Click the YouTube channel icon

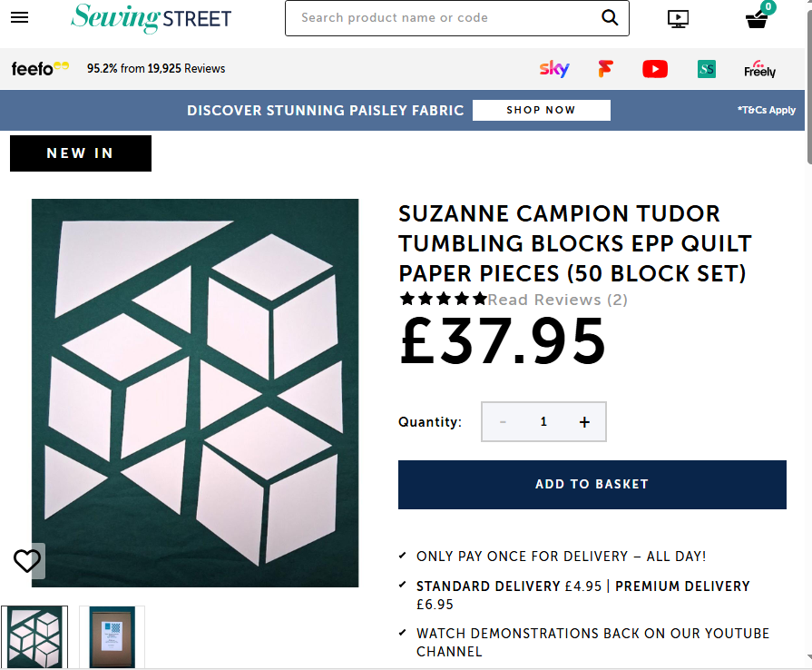tap(655, 69)
